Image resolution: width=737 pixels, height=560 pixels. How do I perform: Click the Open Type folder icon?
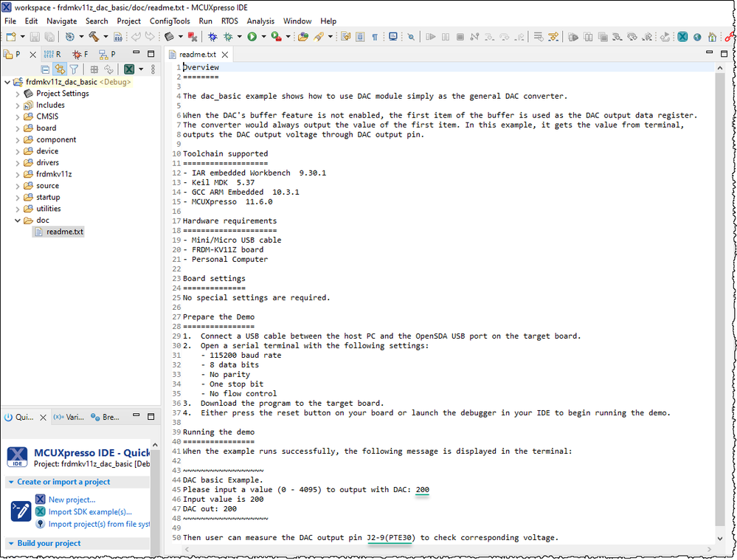pyautogui.click(x=303, y=37)
